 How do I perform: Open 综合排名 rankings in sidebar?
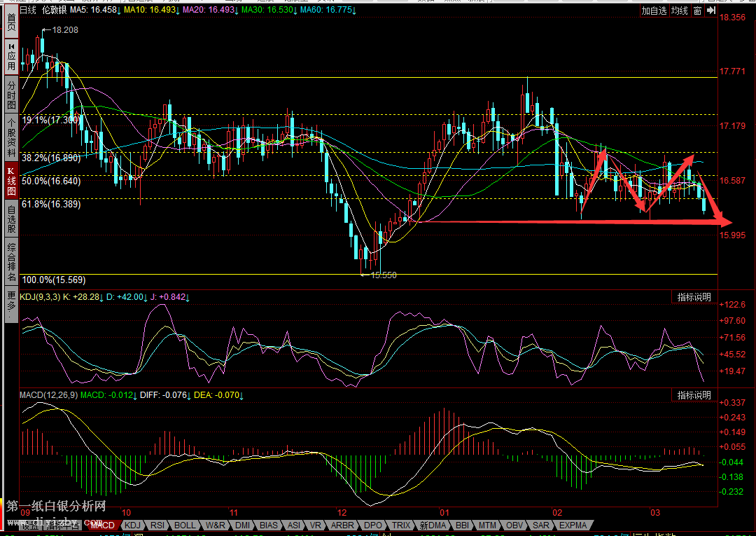pos(11,262)
